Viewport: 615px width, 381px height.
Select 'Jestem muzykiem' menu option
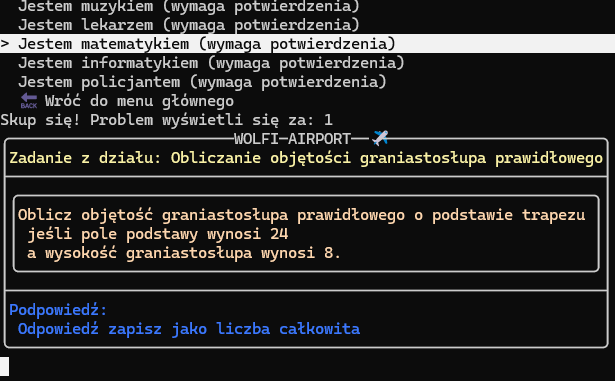pos(189,6)
